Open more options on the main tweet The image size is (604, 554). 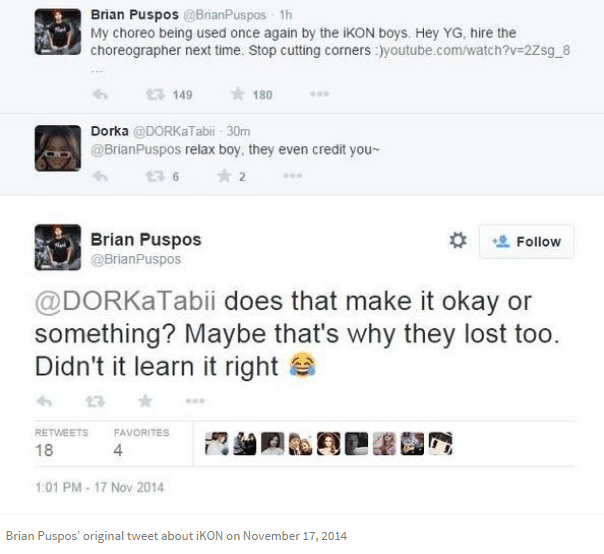(195, 401)
